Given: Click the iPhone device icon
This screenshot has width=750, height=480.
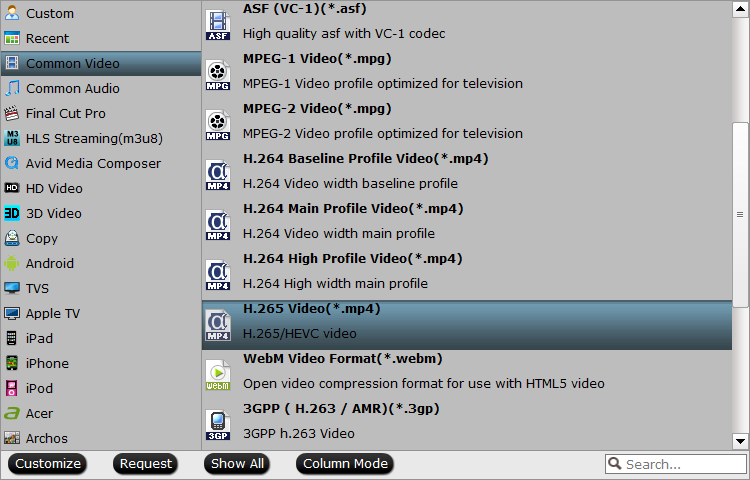Looking at the screenshot, I should coord(12,363).
